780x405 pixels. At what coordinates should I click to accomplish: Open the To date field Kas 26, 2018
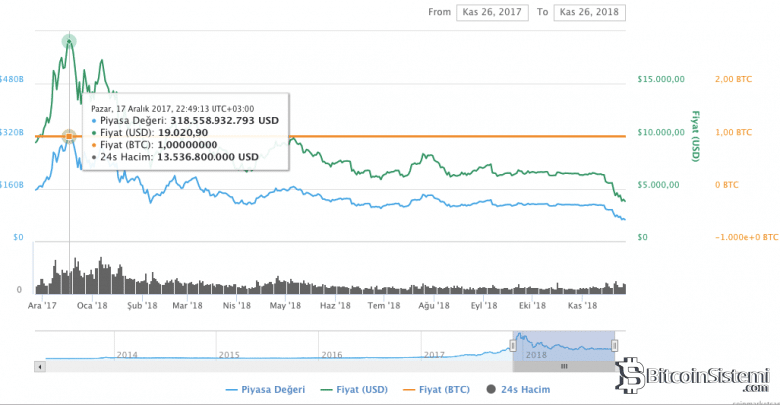coord(591,12)
